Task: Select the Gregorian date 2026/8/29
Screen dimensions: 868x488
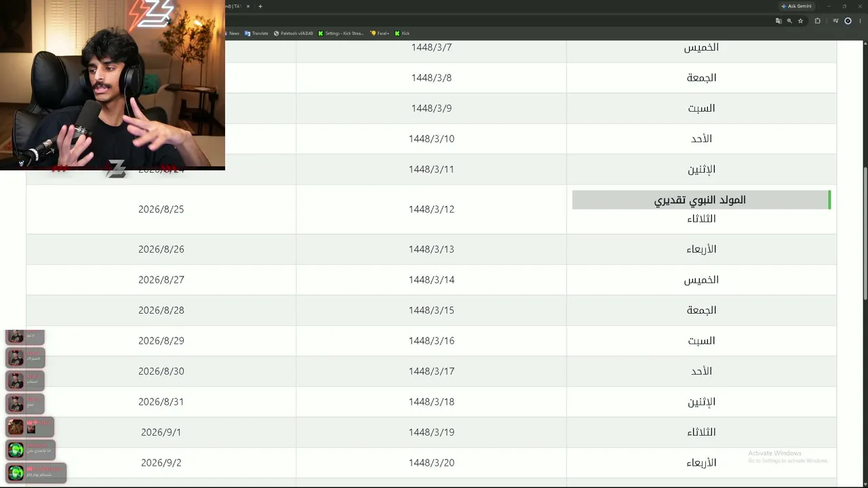Action: click(x=161, y=341)
